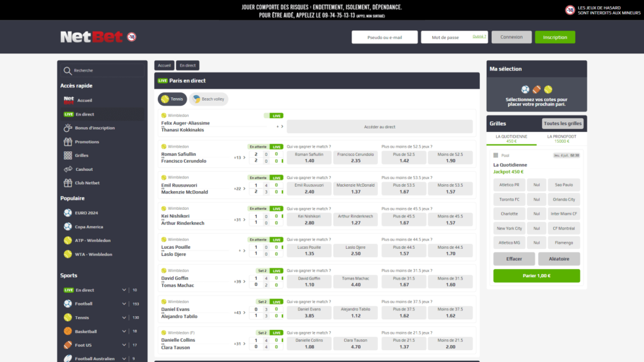This screenshot has height=362, width=644.
Task: Bet on Laslo Djere at 2.50
Action: click(x=355, y=250)
